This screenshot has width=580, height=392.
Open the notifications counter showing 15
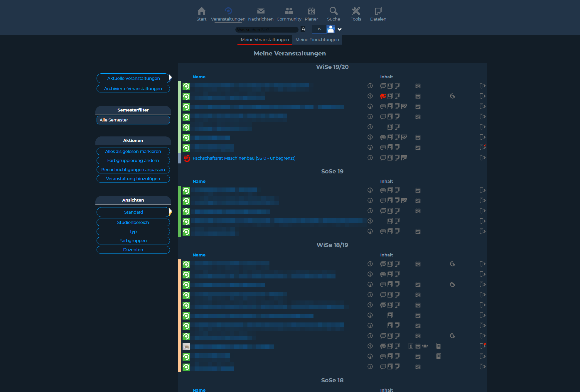click(x=319, y=29)
